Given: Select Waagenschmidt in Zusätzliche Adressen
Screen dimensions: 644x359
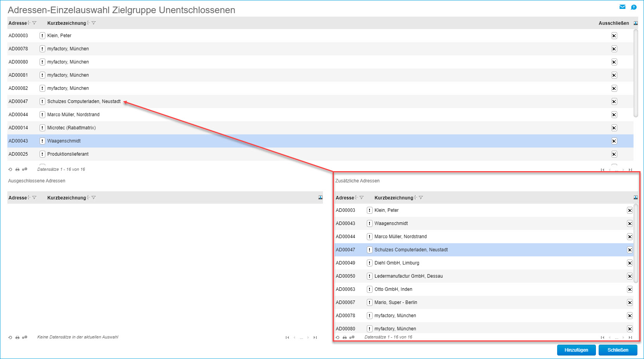Looking at the screenshot, I should click(x=391, y=223).
